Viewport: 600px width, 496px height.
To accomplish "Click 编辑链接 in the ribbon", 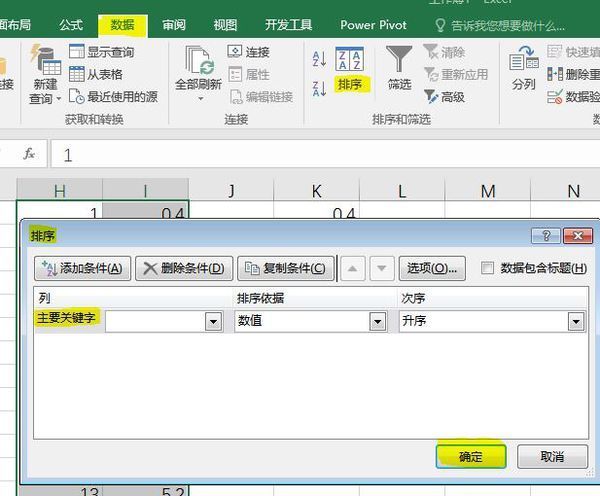I will click(261, 97).
